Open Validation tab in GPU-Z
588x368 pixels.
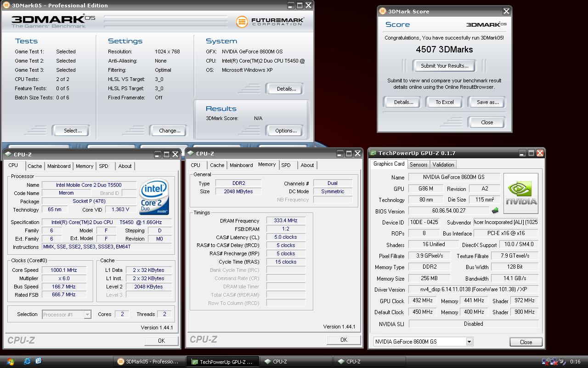pos(443,165)
